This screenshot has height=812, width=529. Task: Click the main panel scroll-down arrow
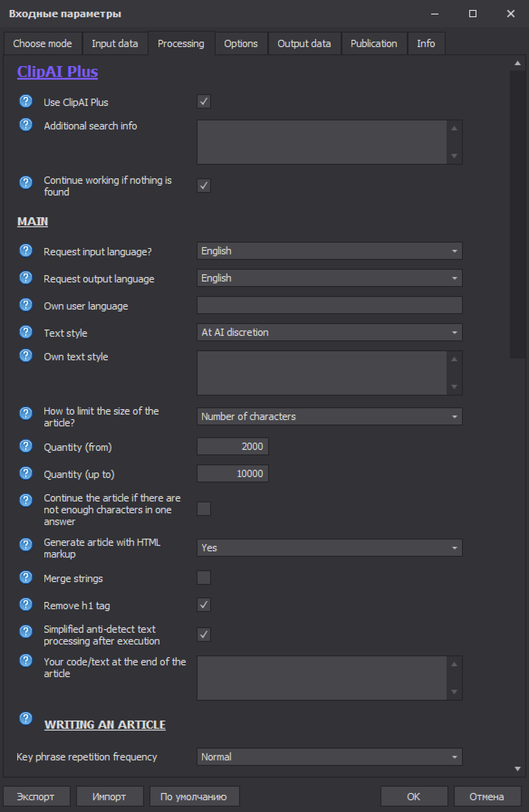click(518, 769)
